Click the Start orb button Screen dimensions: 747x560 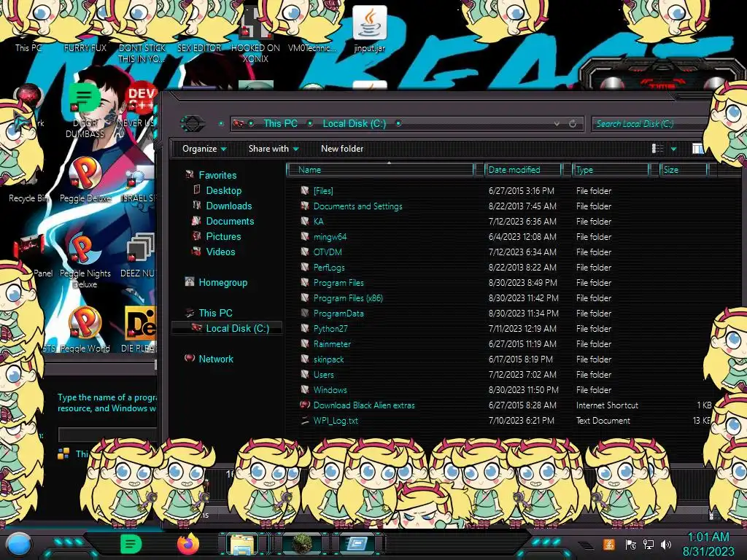[x=19, y=544]
